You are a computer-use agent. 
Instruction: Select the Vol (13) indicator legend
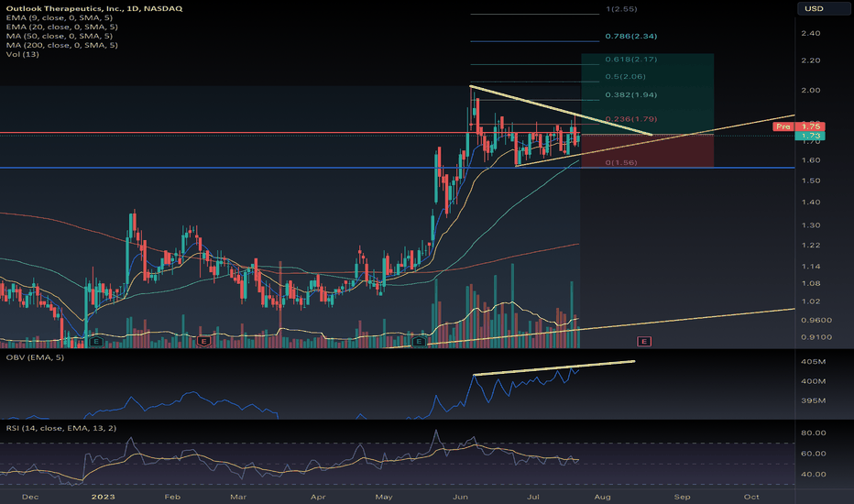point(22,54)
